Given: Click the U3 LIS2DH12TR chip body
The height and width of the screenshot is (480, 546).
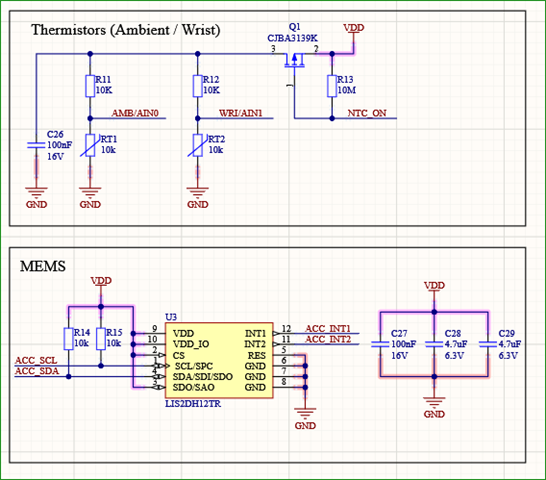Looking at the screenshot, I should click(x=219, y=360).
